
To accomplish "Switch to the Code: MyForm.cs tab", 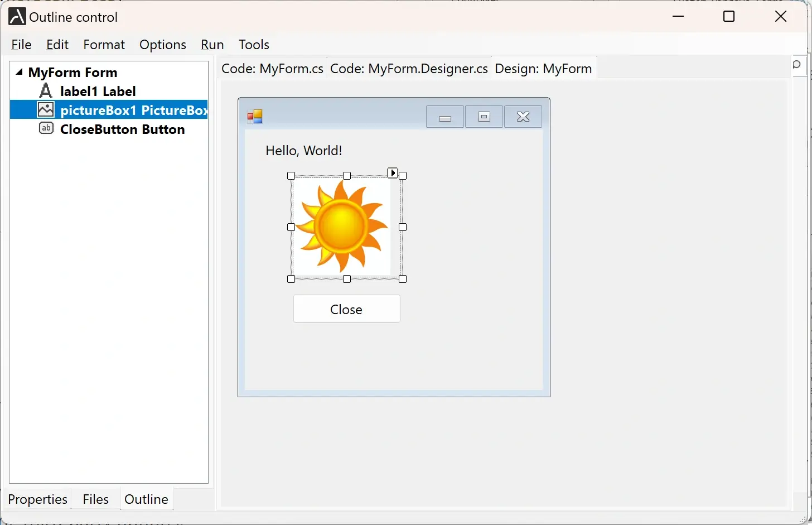I will [272, 69].
